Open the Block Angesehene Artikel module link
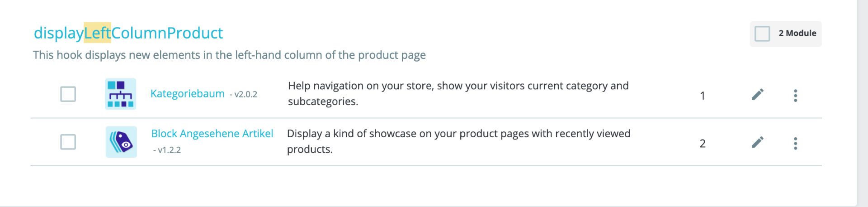 [212, 134]
